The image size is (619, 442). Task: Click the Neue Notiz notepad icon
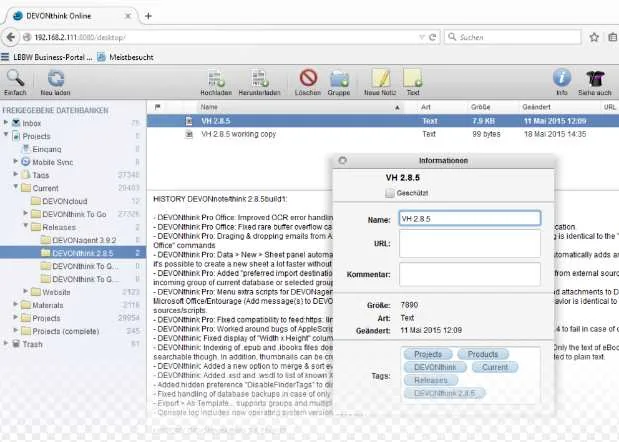pyautogui.click(x=380, y=78)
